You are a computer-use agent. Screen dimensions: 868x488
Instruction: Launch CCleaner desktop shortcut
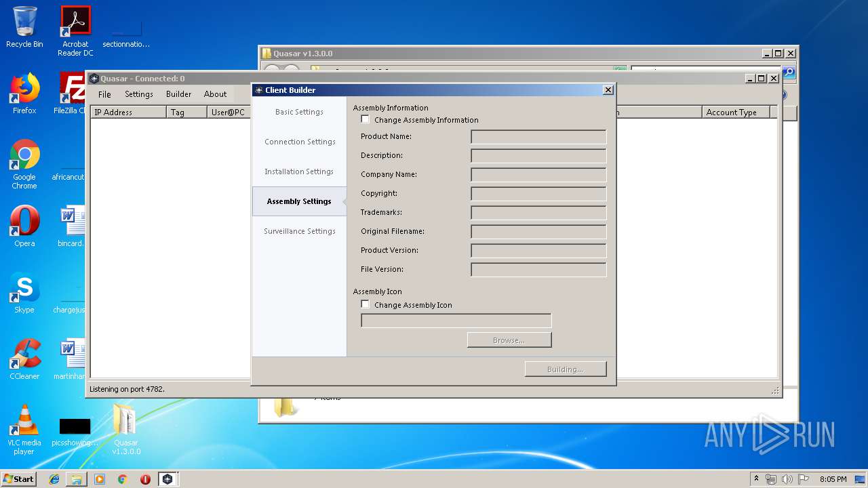click(x=24, y=359)
